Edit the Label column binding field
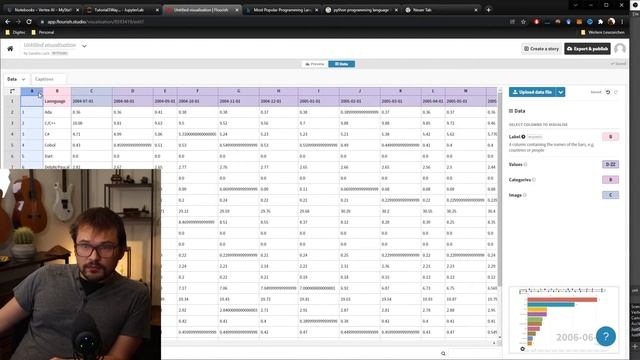 pos(610,137)
